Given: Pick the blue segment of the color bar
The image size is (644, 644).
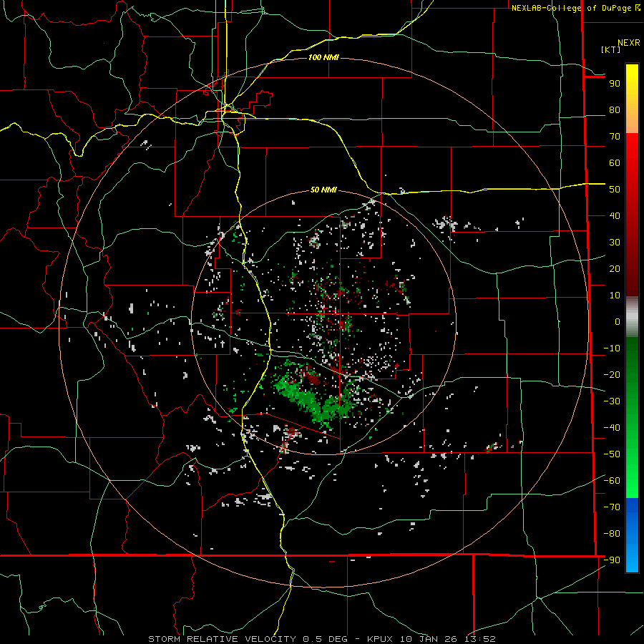Looking at the screenshot, I should [x=632, y=535].
